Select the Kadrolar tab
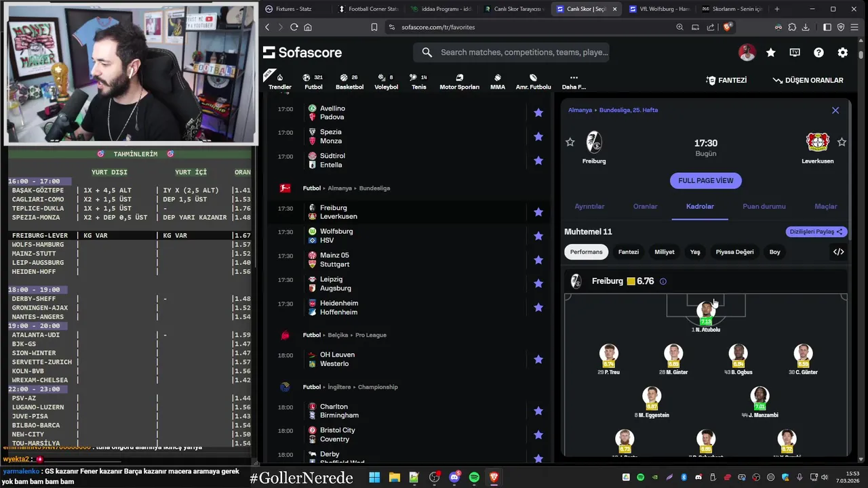This screenshot has width=868, height=488. click(x=700, y=206)
